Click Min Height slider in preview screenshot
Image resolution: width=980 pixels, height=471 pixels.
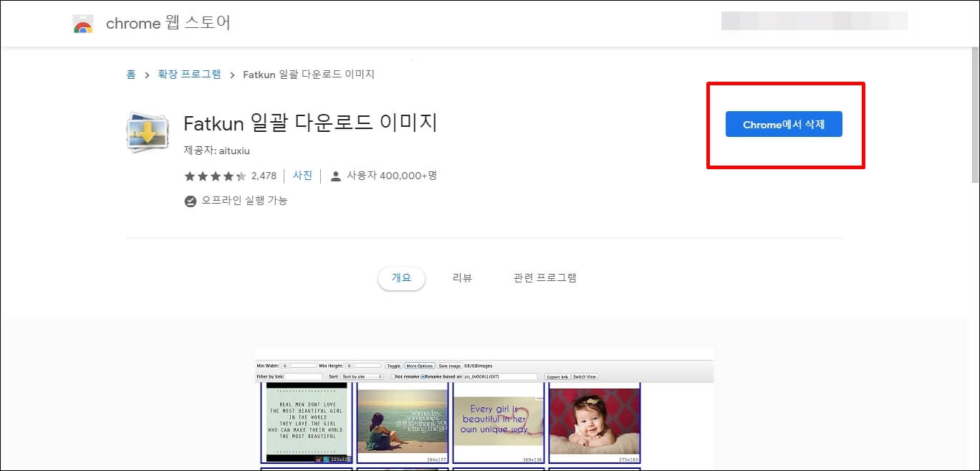coord(363,366)
